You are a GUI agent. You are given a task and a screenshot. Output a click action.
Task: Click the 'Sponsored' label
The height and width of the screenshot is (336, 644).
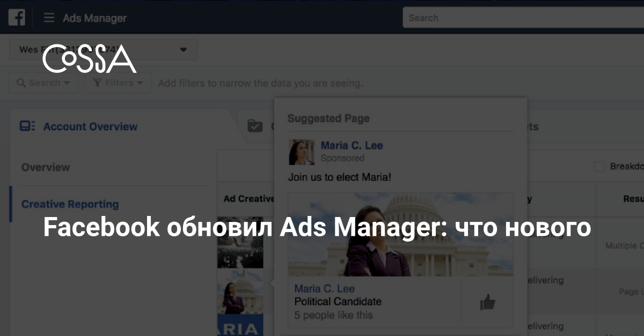click(342, 158)
